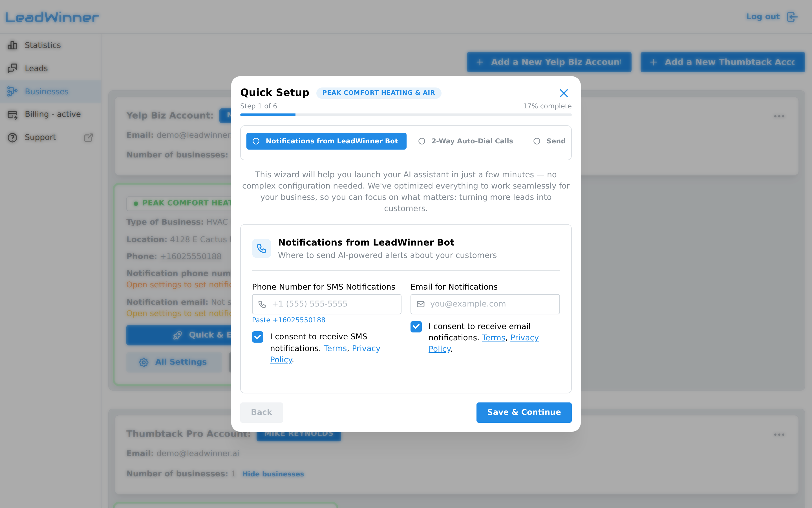Click the Support external link icon
The image size is (812, 508).
click(x=88, y=138)
